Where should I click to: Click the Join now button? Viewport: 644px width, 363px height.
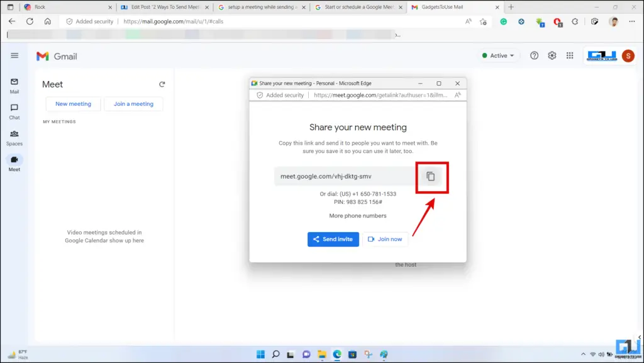pos(385,239)
